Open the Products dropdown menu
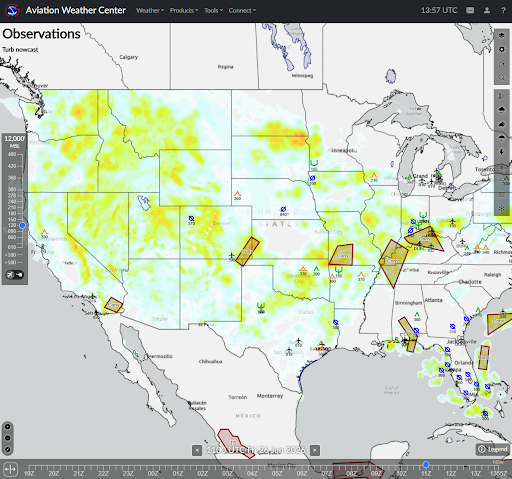Image resolution: width=512 pixels, height=479 pixels. 184,11
